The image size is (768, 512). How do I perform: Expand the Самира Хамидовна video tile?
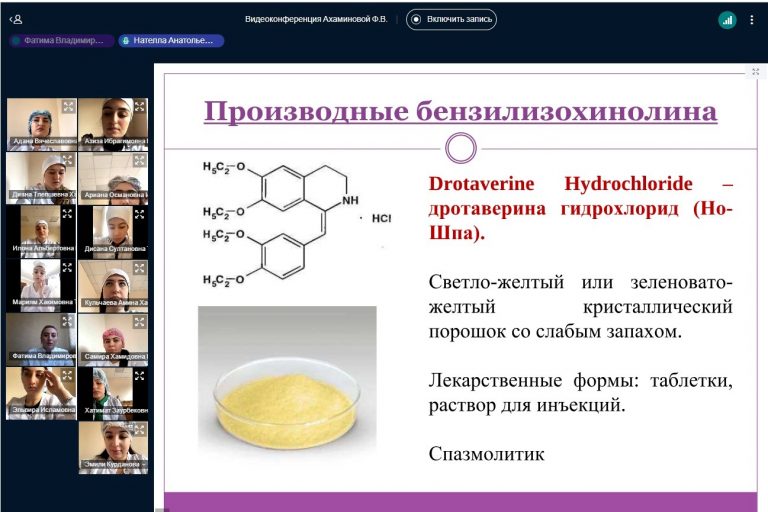tap(140, 321)
